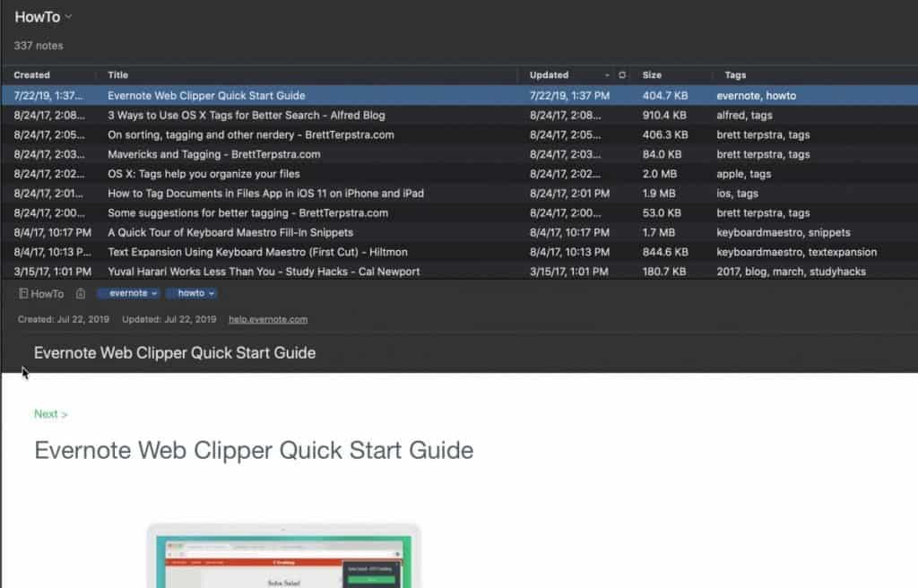The height and width of the screenshot is (588, 918).
Task: Click the 910.4 KB size cell
Action: pyautogui.click(x=664, y=116)
